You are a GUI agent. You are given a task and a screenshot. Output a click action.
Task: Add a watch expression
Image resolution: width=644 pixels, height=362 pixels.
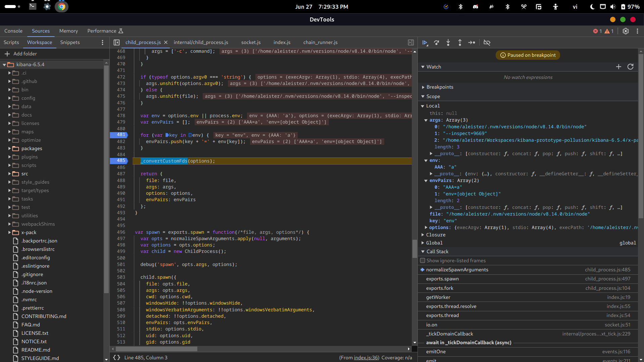coord(618,67)
